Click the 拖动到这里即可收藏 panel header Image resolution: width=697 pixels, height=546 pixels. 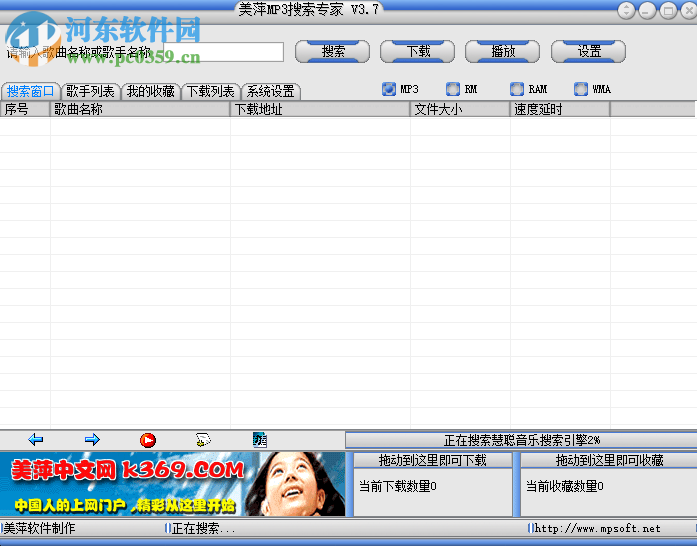[609, 460]
